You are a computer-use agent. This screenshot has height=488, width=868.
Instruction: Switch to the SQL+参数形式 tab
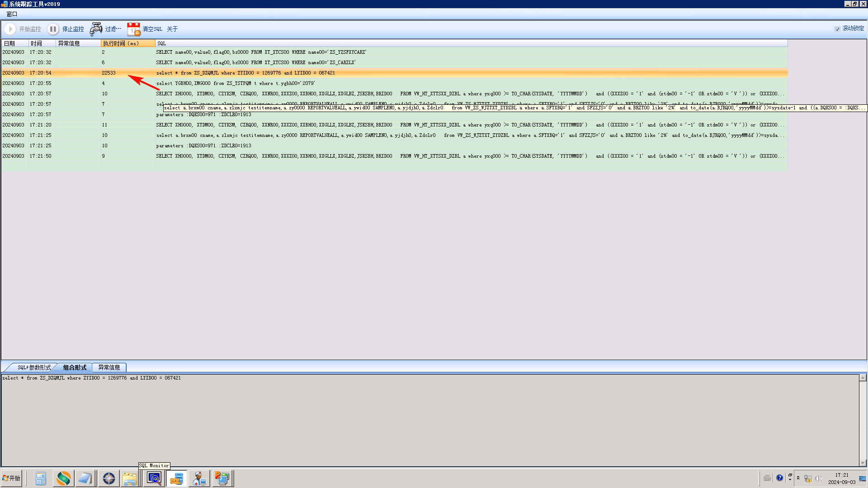[34, 367]
